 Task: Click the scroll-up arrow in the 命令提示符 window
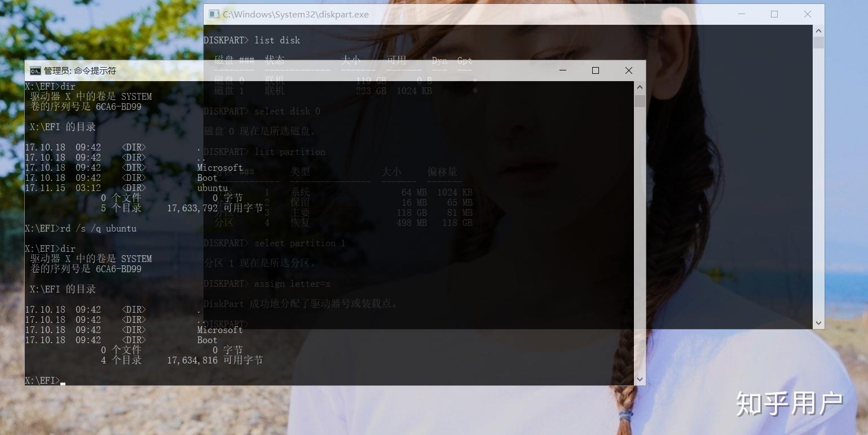[640, 87]
